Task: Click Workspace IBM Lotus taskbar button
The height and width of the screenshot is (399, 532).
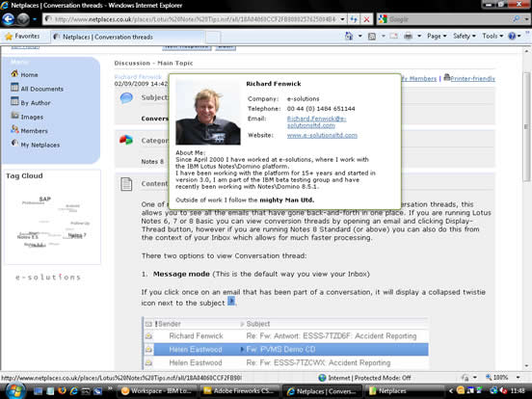Action: pos(157,391)
